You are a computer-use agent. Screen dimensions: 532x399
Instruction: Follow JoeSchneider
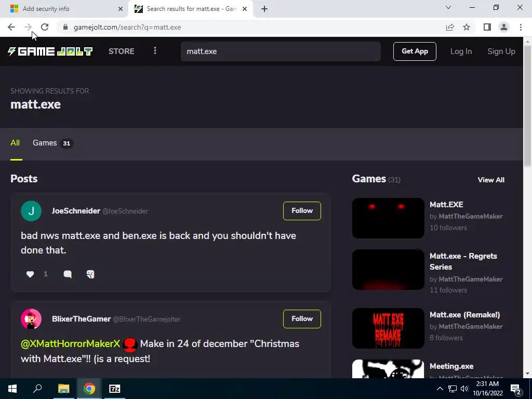302,211
